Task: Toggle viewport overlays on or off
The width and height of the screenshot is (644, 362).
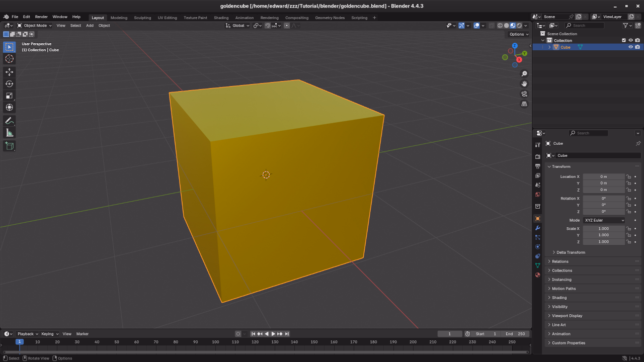Action: click(476, 26)
